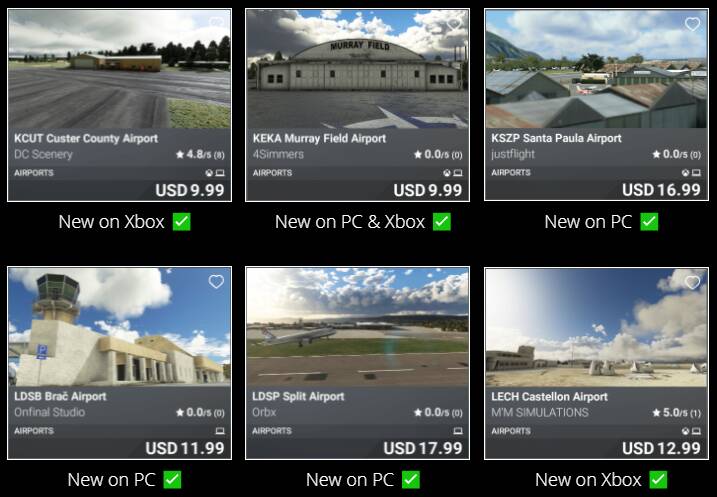The image size is (717, 497).
Task: Open the KCUT Custer County Airport thumbnail
Action: pyautogui.click(x=119, y=69)
